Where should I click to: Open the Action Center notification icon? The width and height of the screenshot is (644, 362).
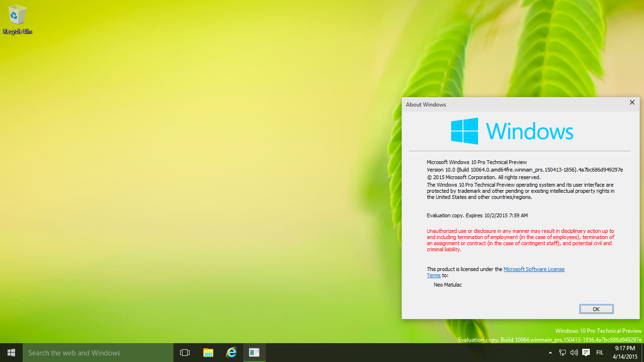[x=586, y=352]
